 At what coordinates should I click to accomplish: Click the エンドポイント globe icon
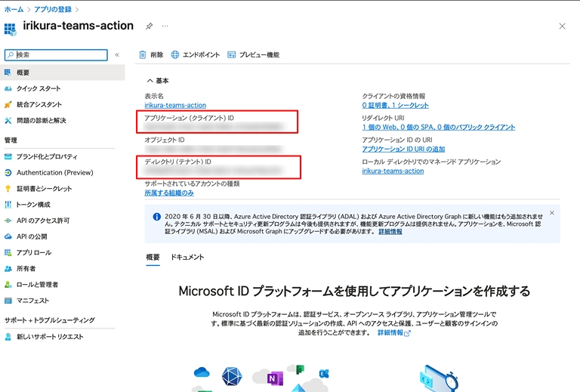[175, 54]
